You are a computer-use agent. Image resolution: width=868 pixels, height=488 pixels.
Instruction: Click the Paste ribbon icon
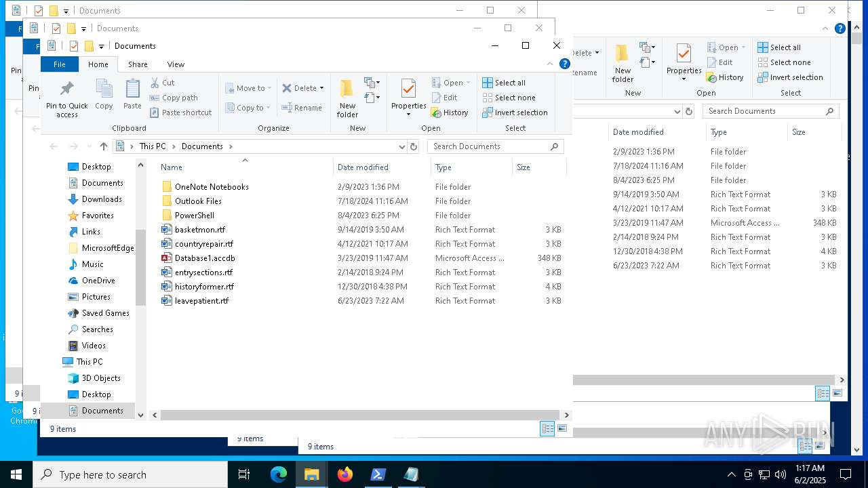click(132, 94)
